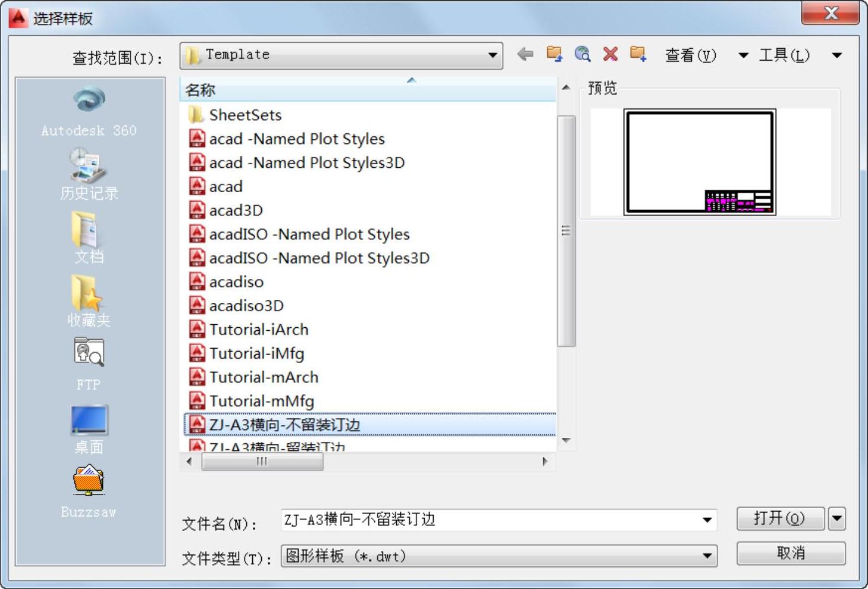Screen dimensions: 868x589
Task: Create a new folder
Action: [638, 55]
